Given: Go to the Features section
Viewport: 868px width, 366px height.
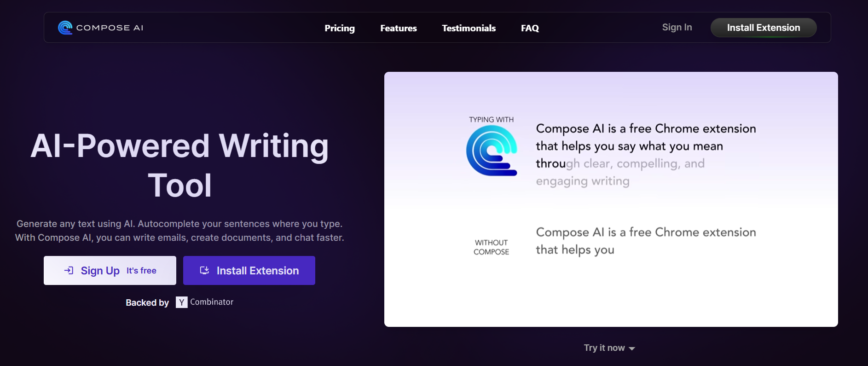Looking at the screenshot, I should pyautogui.click(x=399, y=28).
